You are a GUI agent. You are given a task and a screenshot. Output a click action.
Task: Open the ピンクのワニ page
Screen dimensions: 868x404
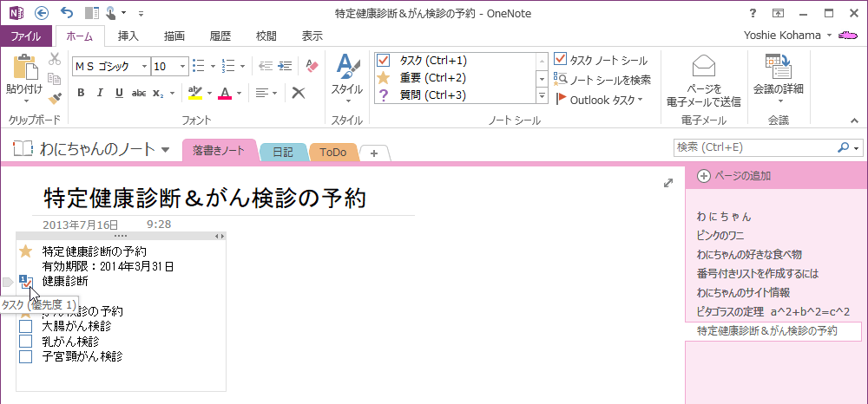(x=720, y=236)
